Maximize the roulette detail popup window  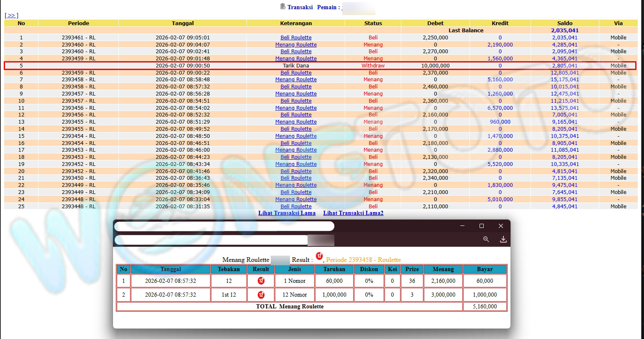click(481, 226)
